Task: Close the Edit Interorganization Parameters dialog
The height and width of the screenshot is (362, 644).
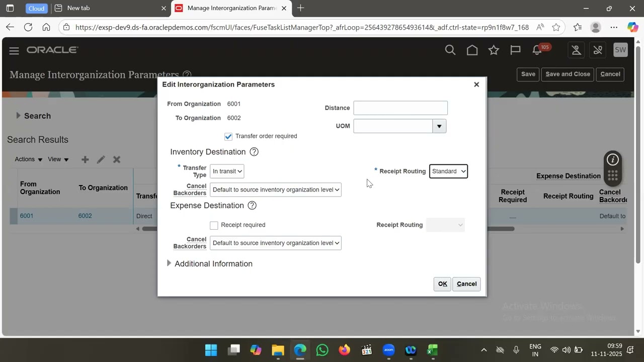Action: pos(476,84)
